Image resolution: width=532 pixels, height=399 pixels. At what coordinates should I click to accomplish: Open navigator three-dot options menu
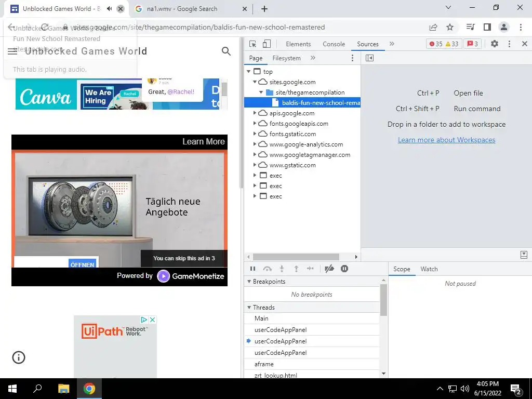click(353, 58)
